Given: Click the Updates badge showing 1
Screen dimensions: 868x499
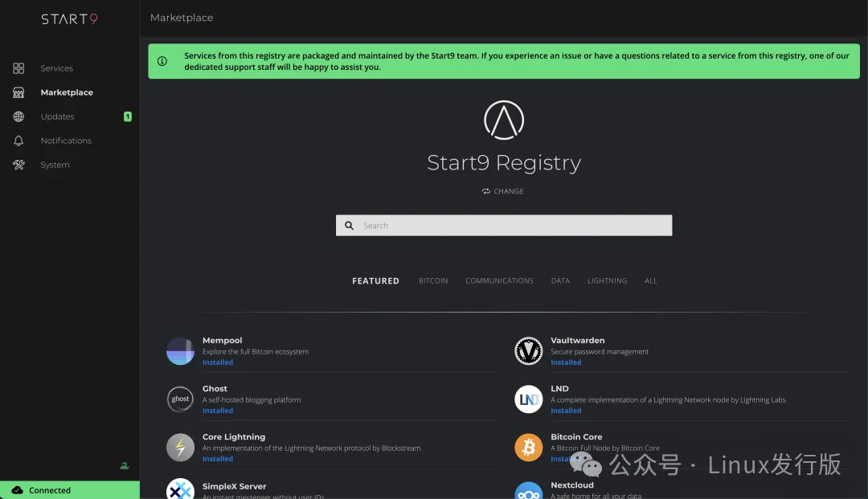Looking at the screenshot, I should pos(128,117).
